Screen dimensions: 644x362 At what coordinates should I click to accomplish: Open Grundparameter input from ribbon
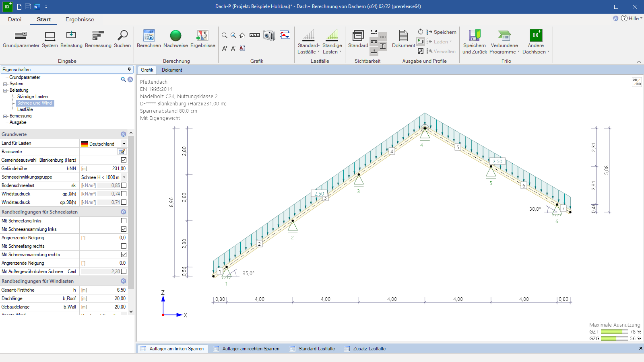(x=21, y=39)
